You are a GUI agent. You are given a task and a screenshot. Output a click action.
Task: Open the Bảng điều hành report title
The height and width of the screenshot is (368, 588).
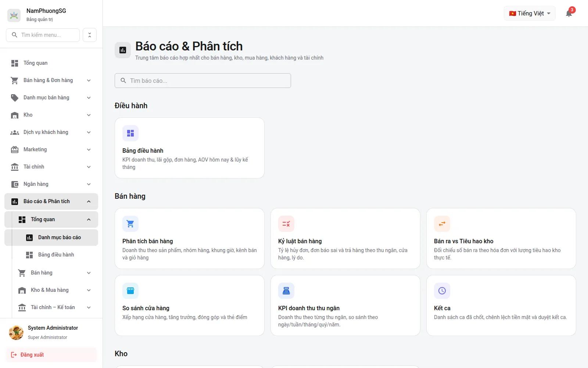pos(143,151)
